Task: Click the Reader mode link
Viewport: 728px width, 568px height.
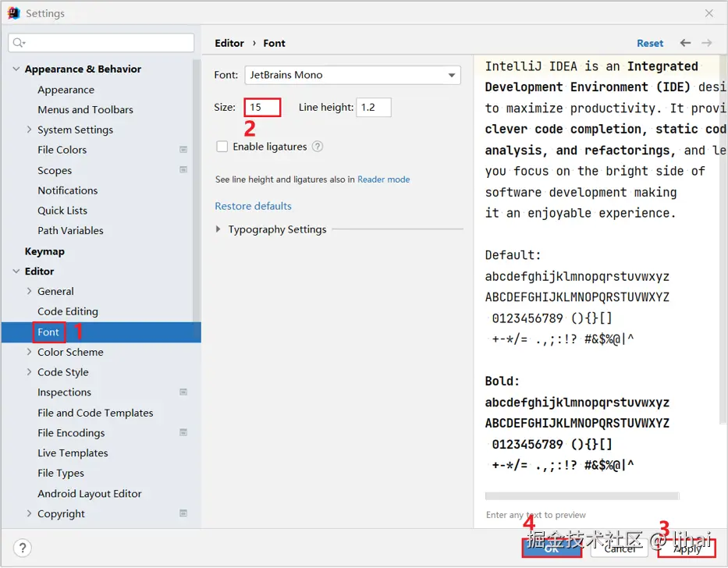Action: click(x=383, y=179)
